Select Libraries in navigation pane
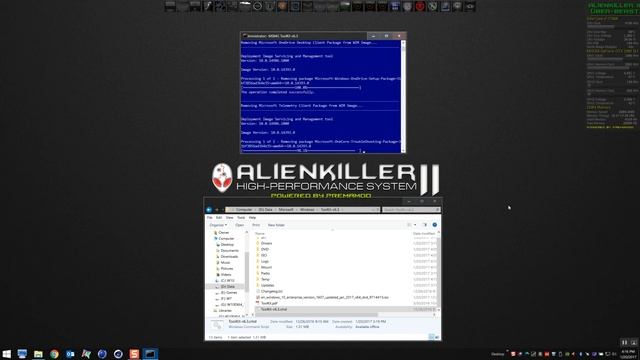Screen dimensions: 640x360 (x=223, y=311)
